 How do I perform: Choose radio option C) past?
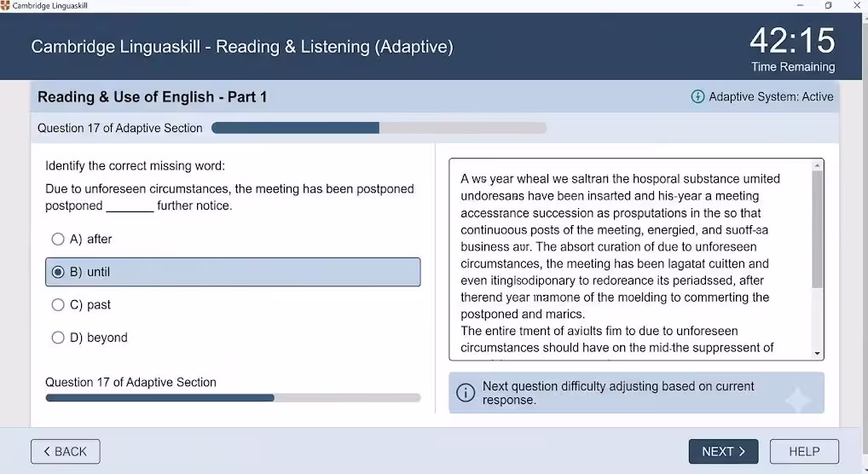(58, 304)
